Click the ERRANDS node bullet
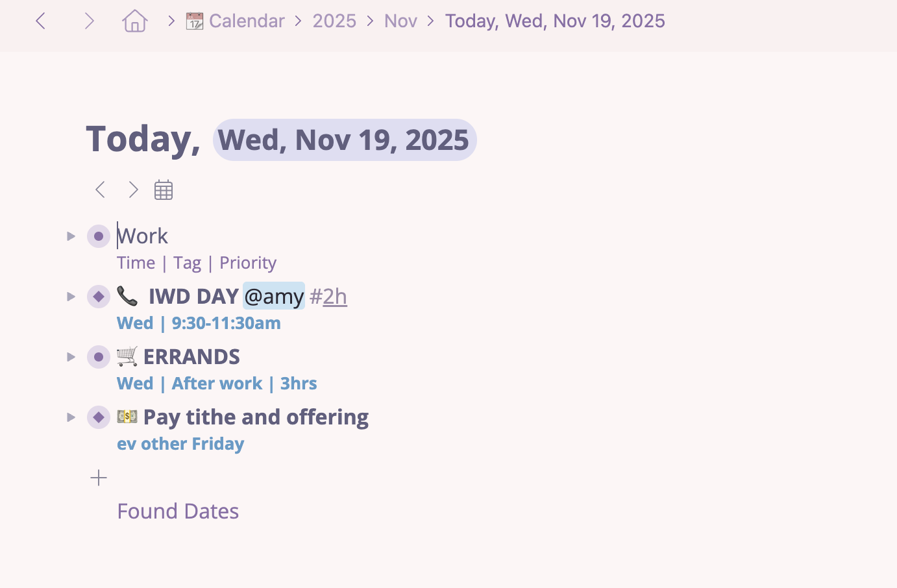 [99, 357]
